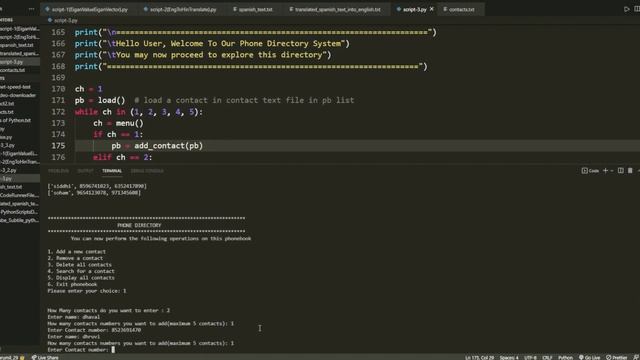This screenshot has width=640, height=360.
Task: Click line number 172 in the gutter
Action: pos(58,111)
